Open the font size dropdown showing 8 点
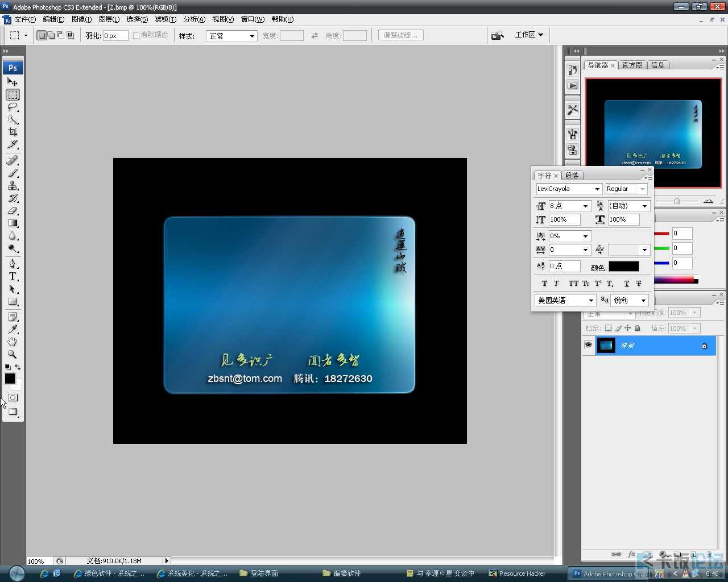 tap(585, 206)
